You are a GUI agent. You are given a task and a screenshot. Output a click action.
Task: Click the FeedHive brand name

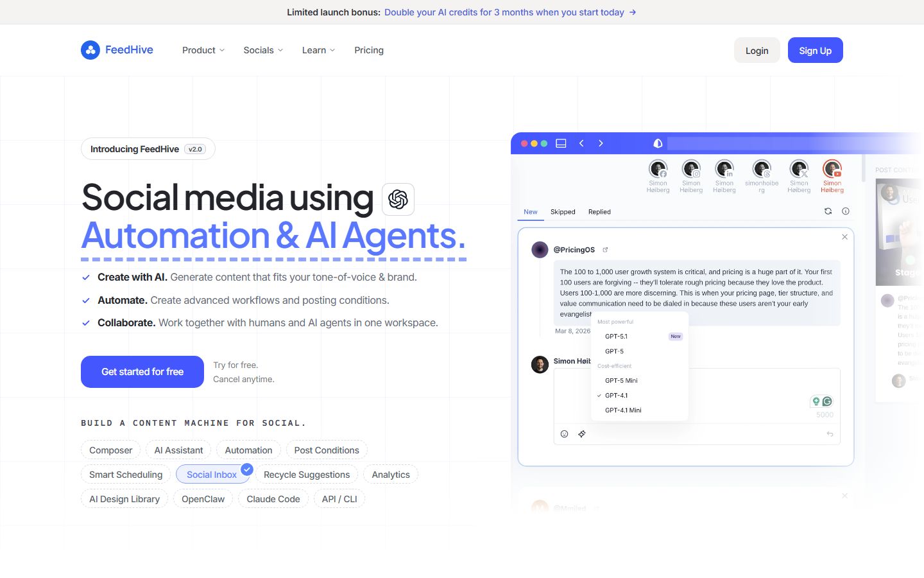pyautogui.click(x=129, y=50)
